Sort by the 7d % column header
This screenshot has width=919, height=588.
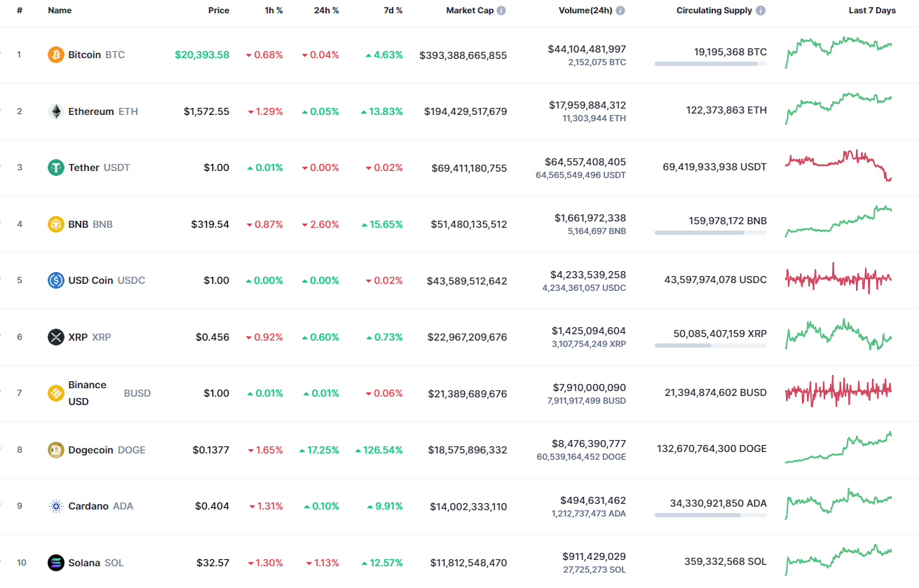click(393, 10)
